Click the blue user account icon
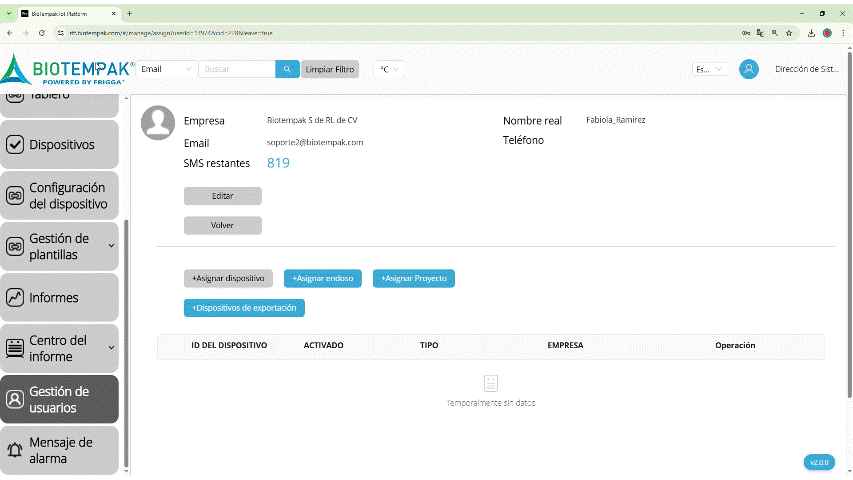853x480 pixels. point(748,69)
